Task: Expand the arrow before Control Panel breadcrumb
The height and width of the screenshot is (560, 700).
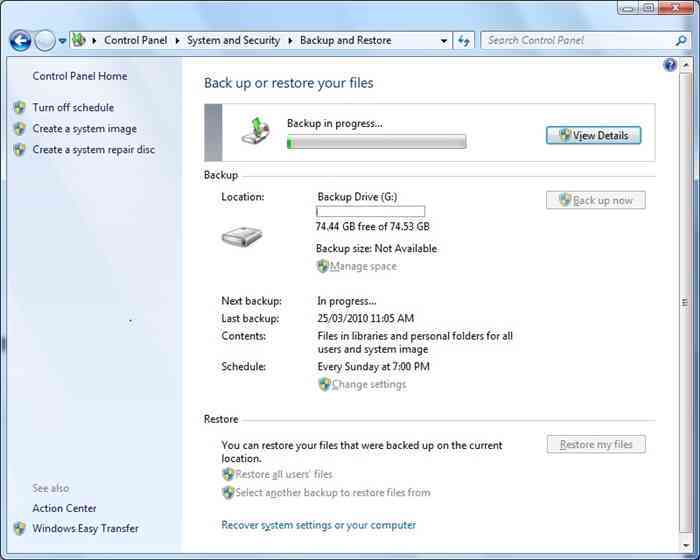Action: click(x=94, y=41)
